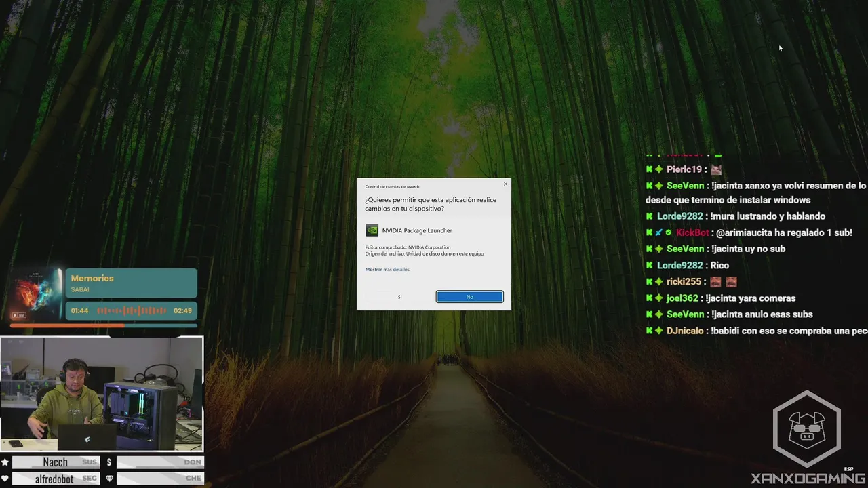Click the 'CHE' label
The image size is (868, 488).
[x=193, y=479]
